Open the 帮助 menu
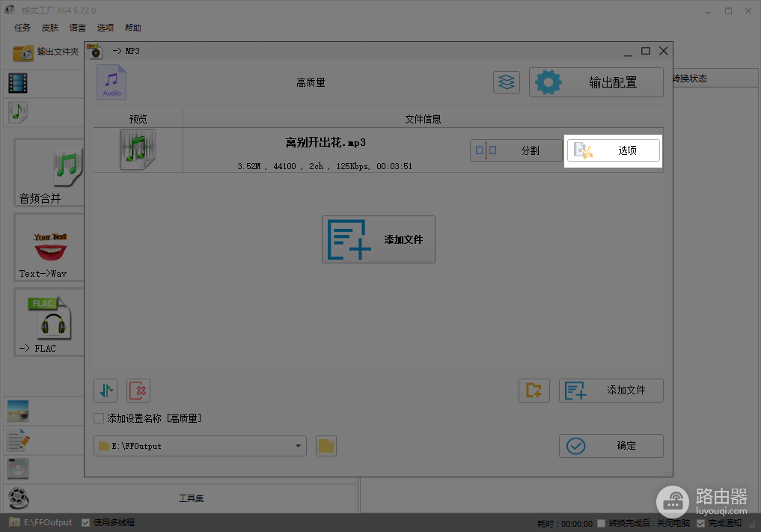Viewport: 761px width, 532px height. point(133,28)
